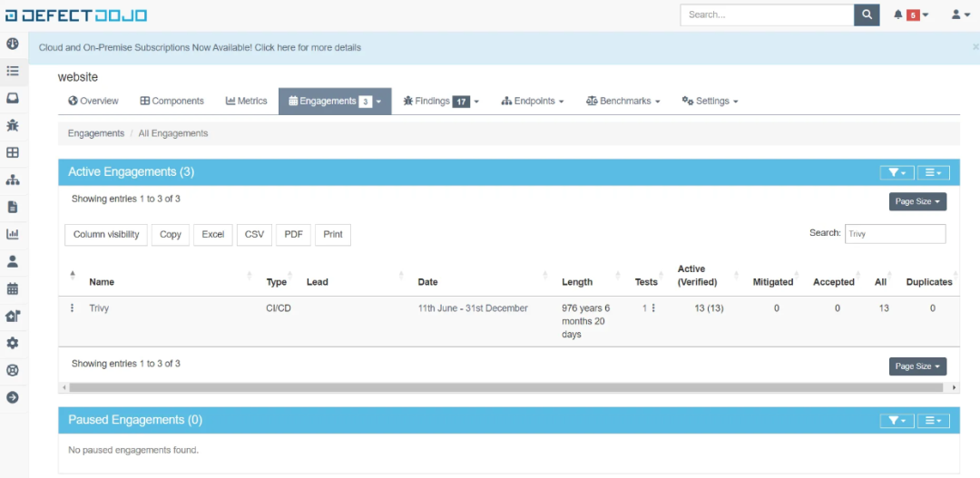Open the notifications bell menu
Screen dimensions: 980x478
[x=911, y=15]
